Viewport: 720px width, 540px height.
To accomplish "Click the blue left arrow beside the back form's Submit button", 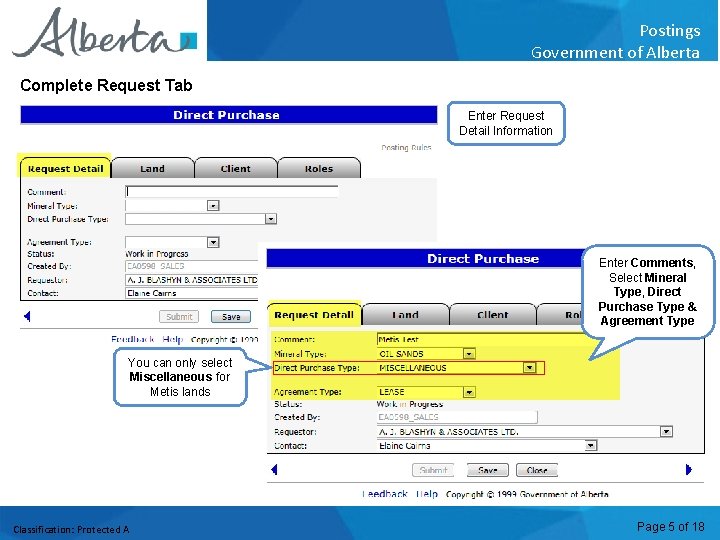I will (27, 316).
